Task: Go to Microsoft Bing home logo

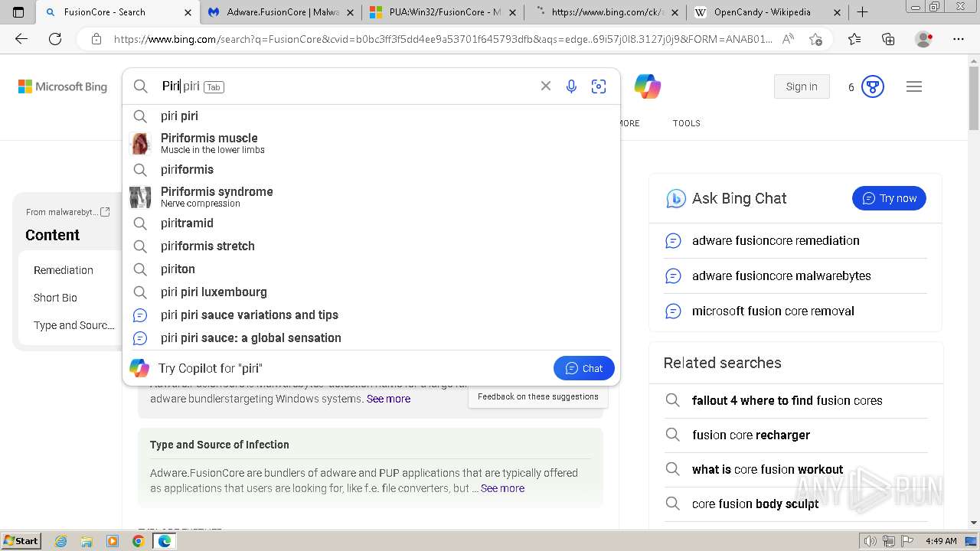Action: [63, 86]
